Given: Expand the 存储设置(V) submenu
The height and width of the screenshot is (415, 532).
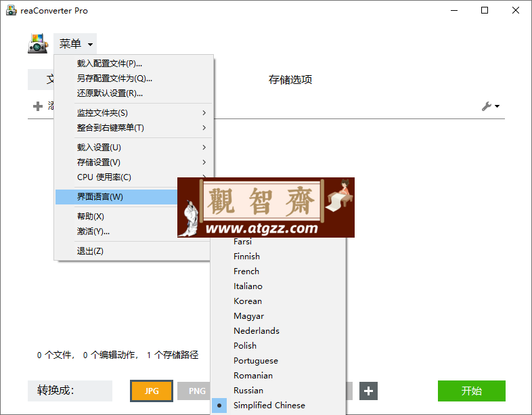Looking at the screenshot, I should click(134, 162).
